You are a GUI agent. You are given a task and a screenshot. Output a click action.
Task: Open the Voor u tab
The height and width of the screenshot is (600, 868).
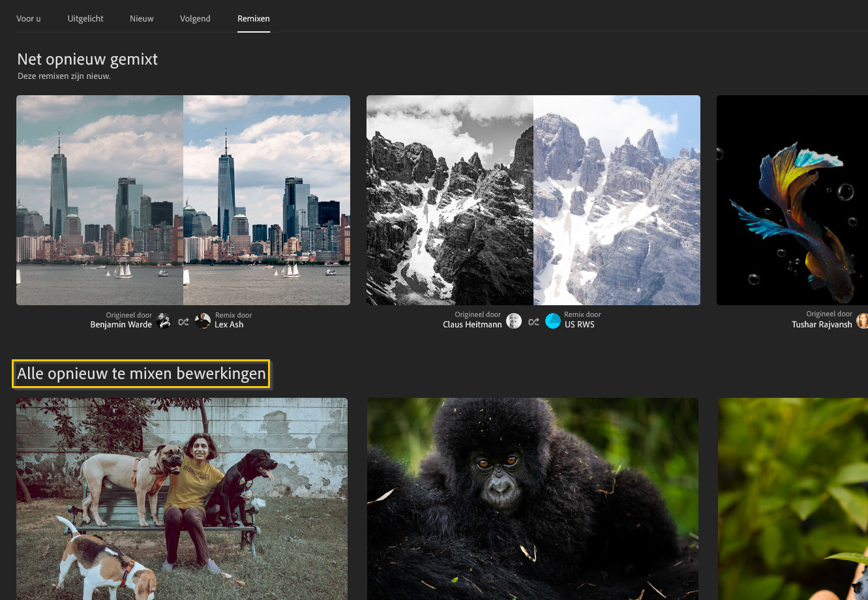tap(29, 18)
